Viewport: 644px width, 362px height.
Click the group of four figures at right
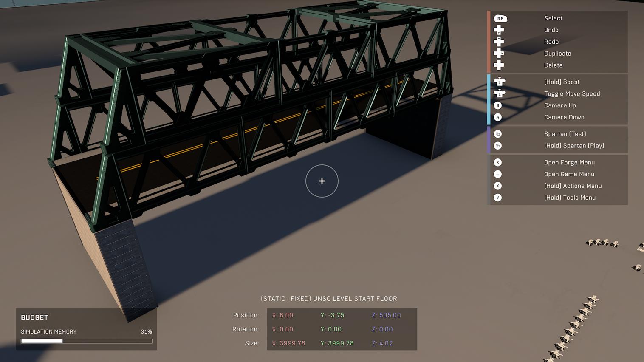point(602,243)
